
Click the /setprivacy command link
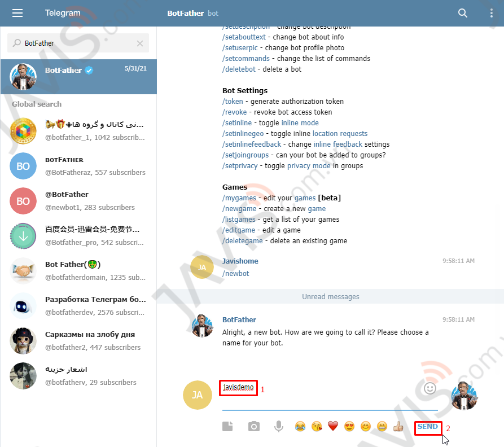click(240, 166)
